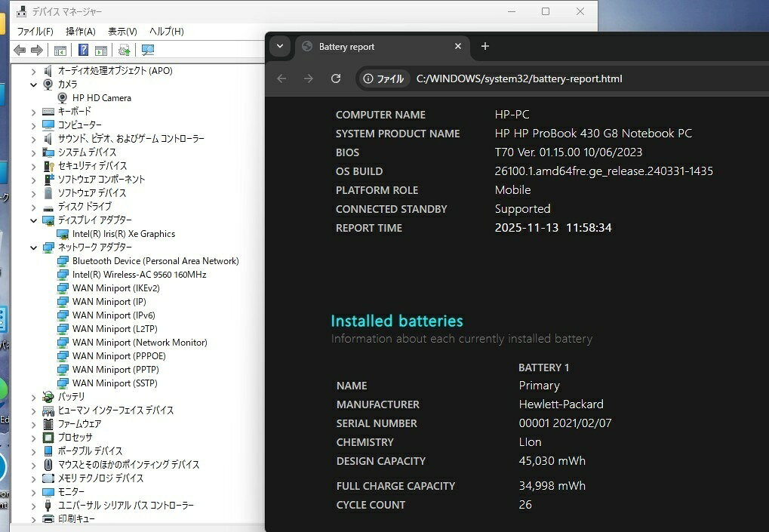
Task: Open a new browser tab
Action: (485, 46)
